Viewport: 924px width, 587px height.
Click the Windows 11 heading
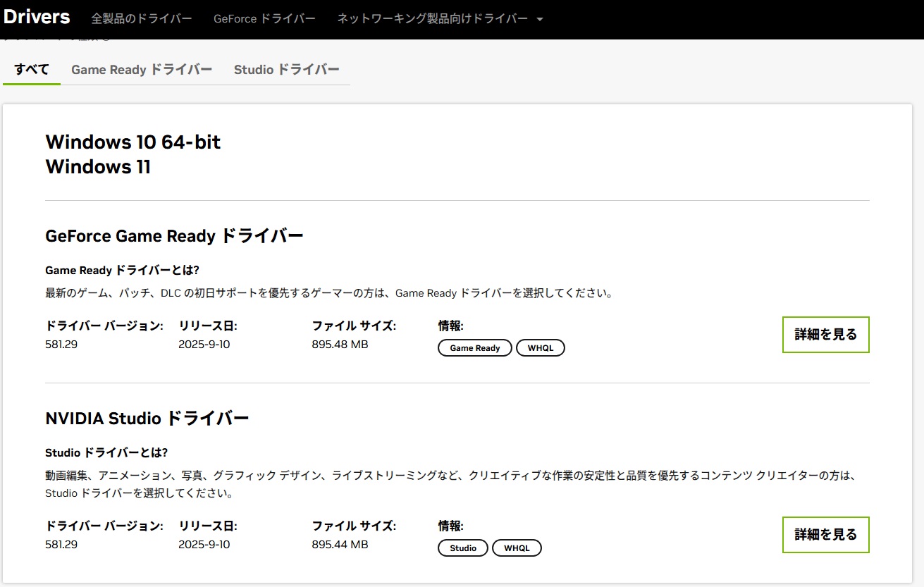pos(98,167)
